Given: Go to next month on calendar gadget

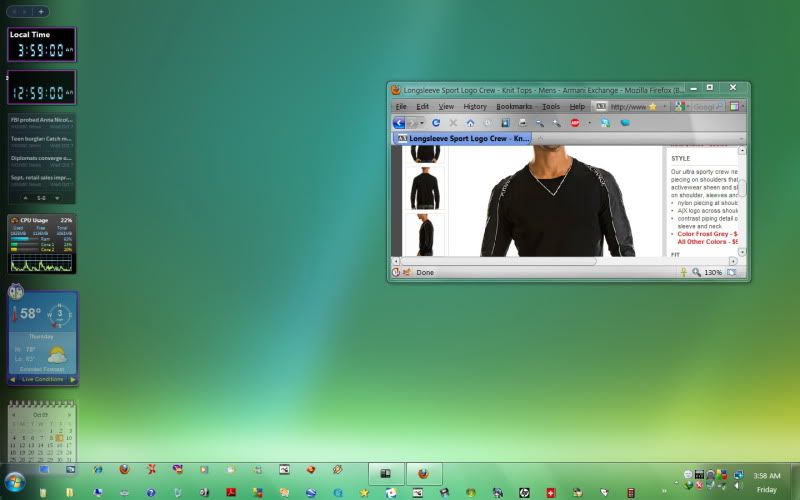Looking at the screenshot, I should click(x=69, y=415).
